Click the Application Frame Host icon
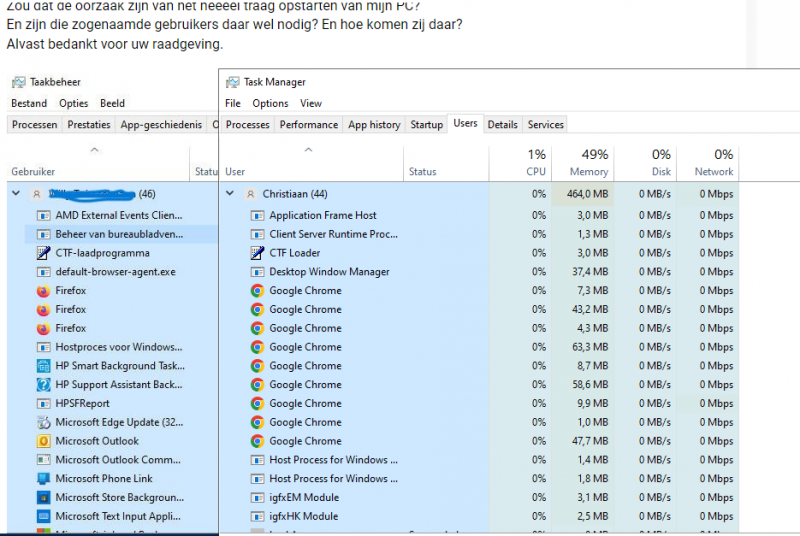 pos(257,216)
